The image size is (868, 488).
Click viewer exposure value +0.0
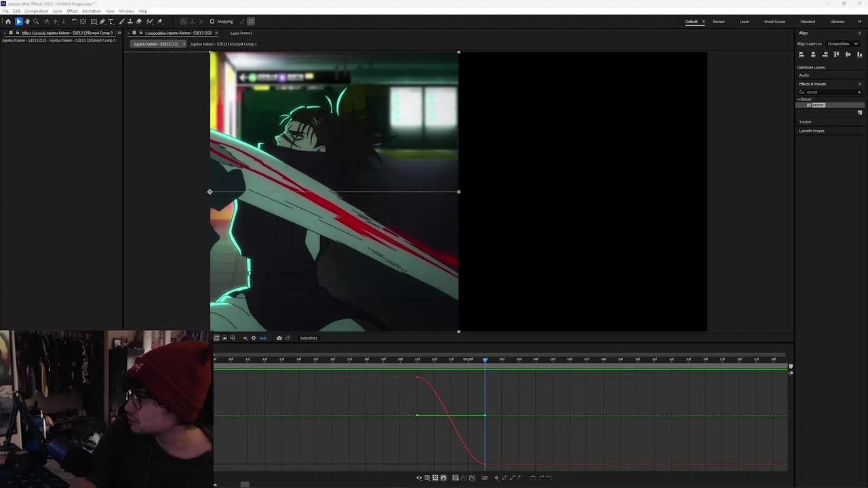(262, 338)
